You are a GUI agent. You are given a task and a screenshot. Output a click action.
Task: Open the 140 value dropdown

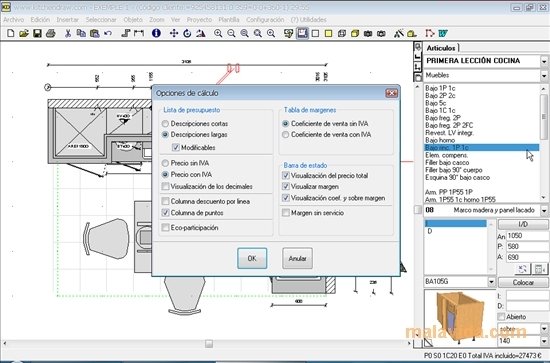544,341
